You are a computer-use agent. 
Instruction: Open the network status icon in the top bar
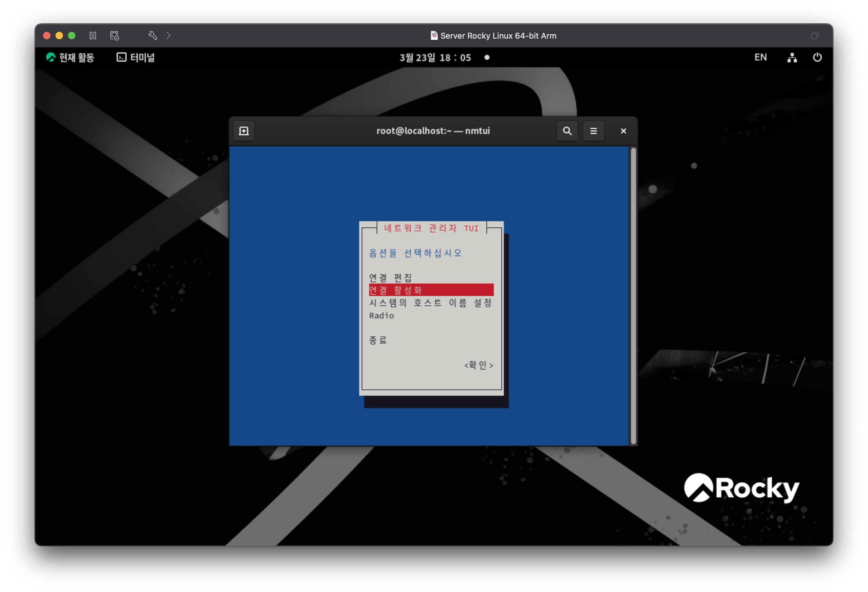pyautogui.click(x=792, y=57)
